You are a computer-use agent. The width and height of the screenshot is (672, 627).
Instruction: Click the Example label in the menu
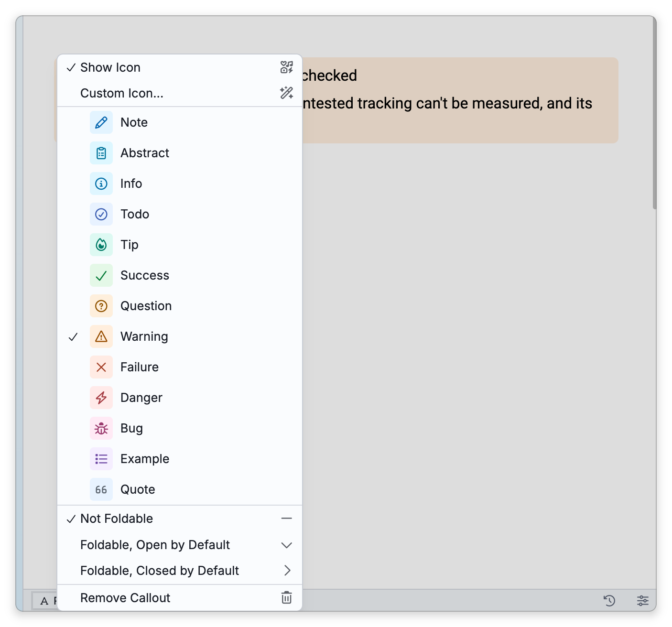click(x=145, y=459)
